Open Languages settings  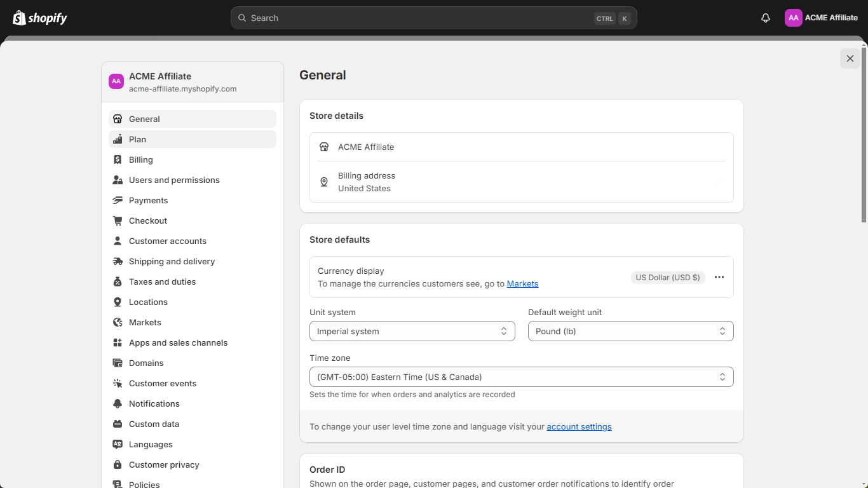click(193, 444)
